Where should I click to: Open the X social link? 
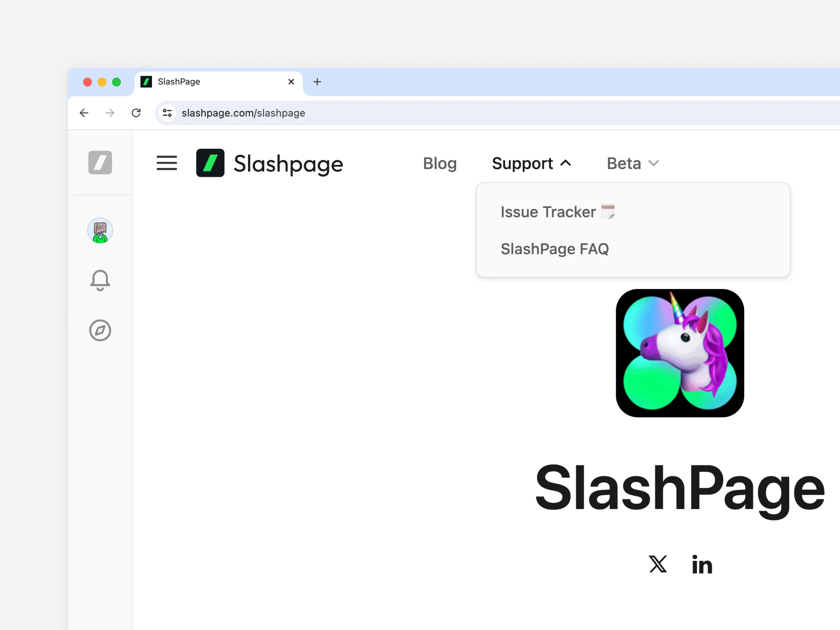click(x=658, y=564)
